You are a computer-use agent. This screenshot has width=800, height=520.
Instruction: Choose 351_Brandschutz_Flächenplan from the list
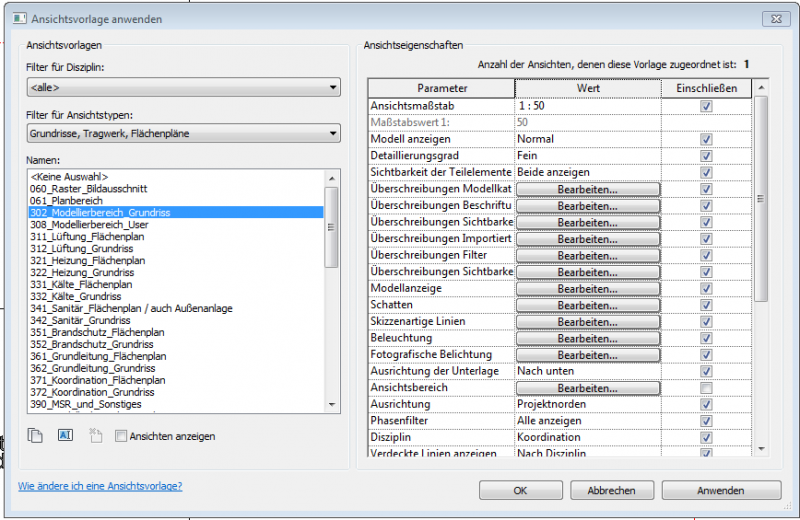[97, 332]
